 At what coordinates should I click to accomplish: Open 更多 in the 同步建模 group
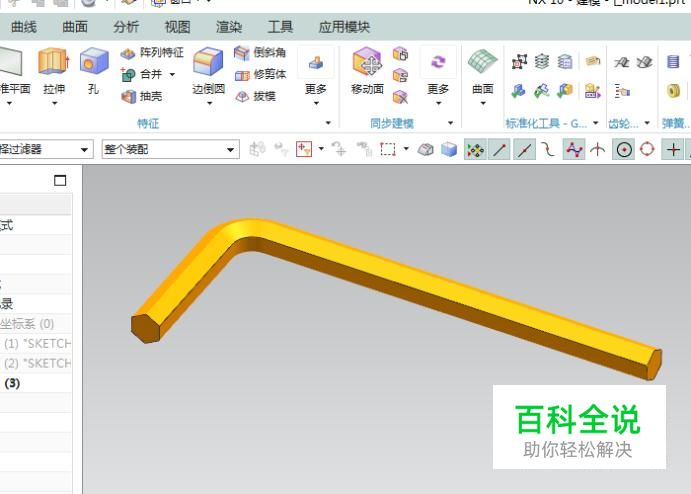(x=438, y=75)
